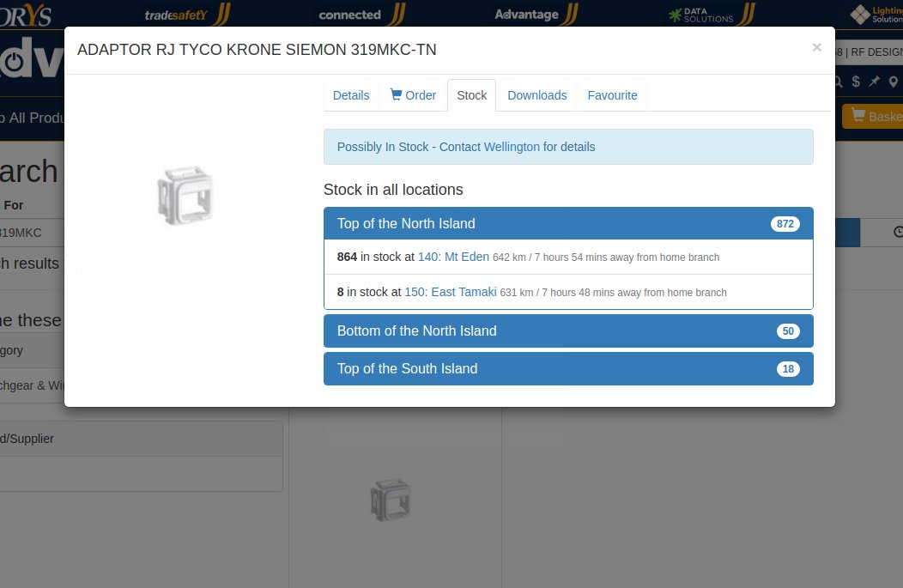
Task: Click the pushpin icon in the header
Action: (874, 82)
